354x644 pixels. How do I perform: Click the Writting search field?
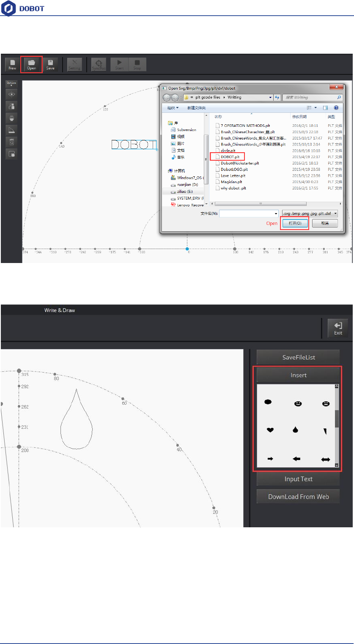click(x=312, y=97)
